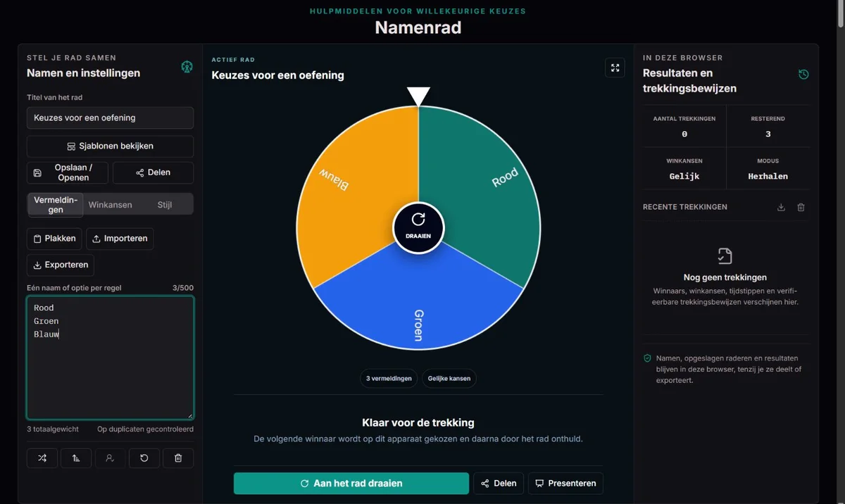845x504 pixels.
Task: Click the Importeren button
Action: click(120, 239)
